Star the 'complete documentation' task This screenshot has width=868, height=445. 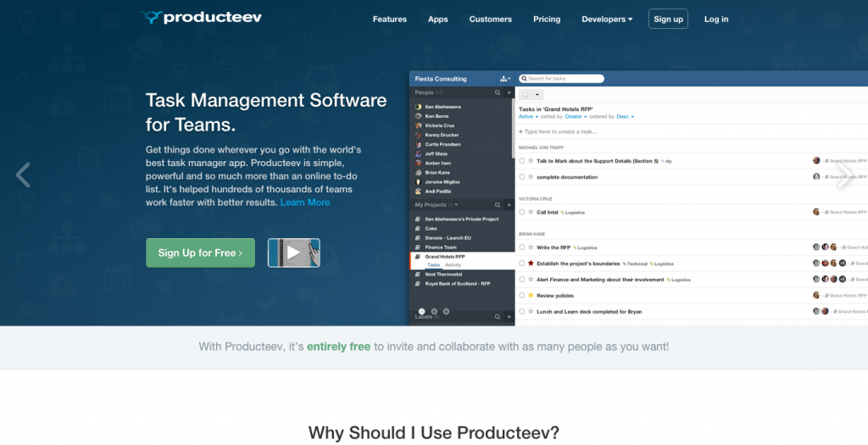(531, 177)
